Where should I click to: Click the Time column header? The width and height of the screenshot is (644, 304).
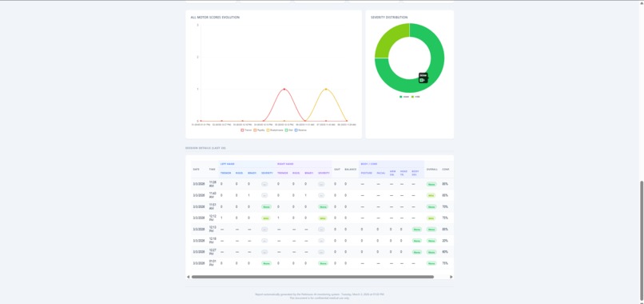coord(212,169)
